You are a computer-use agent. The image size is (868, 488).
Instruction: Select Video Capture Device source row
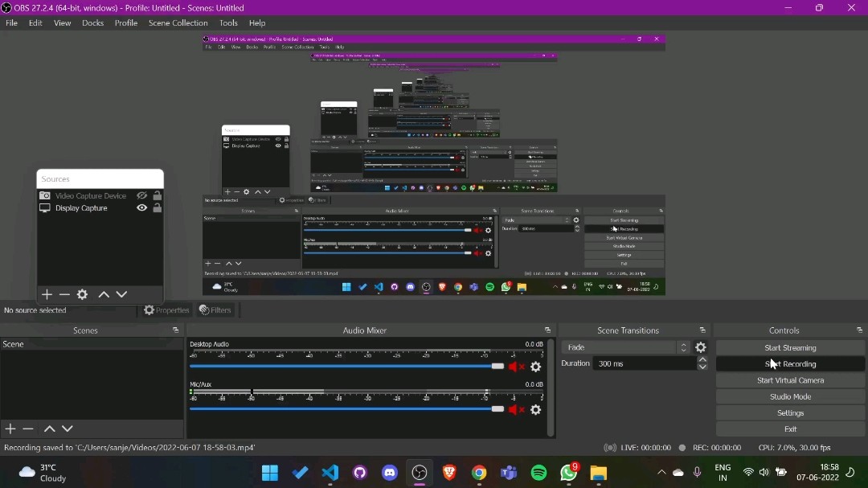100,195
